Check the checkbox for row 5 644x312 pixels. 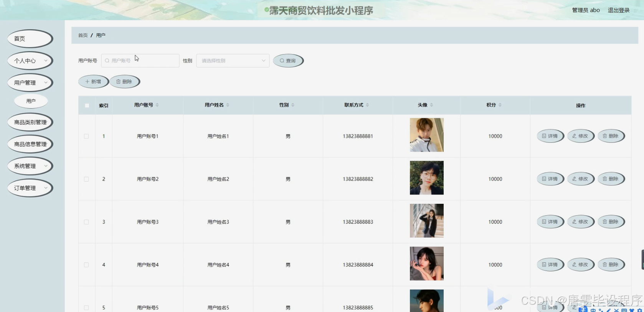86,308
